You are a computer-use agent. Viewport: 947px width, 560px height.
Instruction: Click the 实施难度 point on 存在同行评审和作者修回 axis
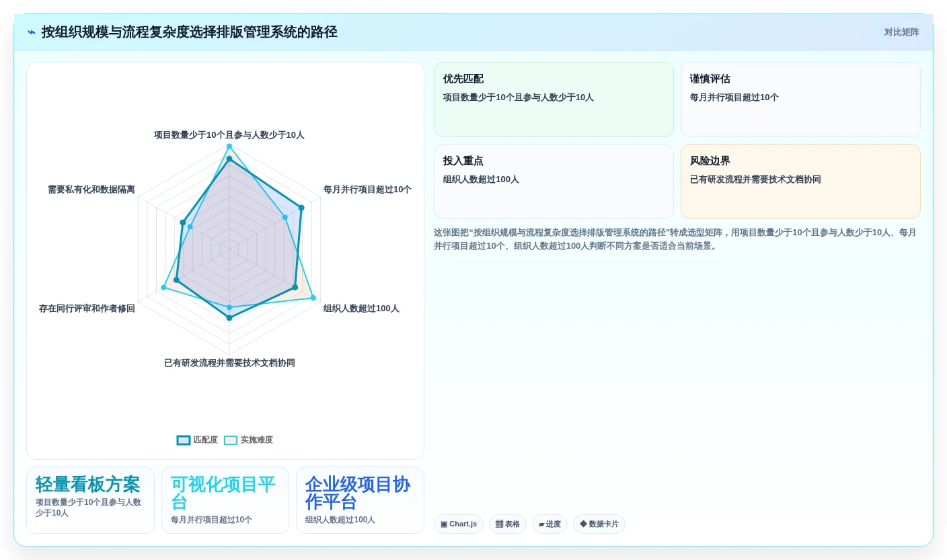tap(163, 288)
